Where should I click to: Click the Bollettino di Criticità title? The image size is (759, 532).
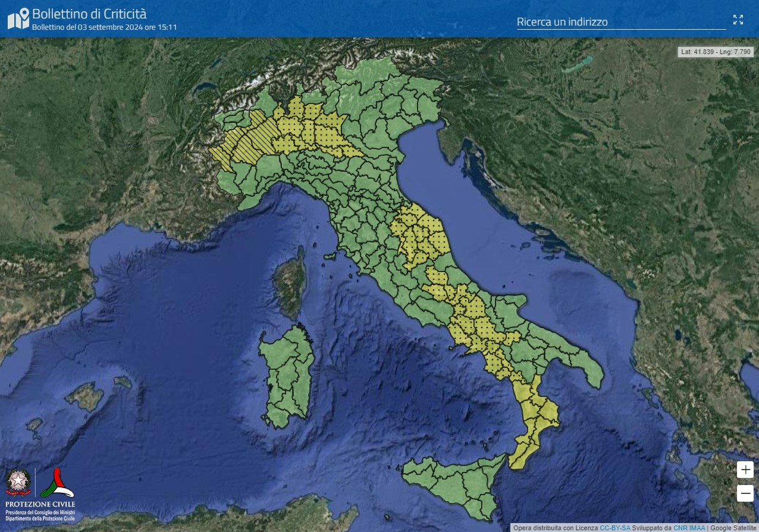[89, 14]
